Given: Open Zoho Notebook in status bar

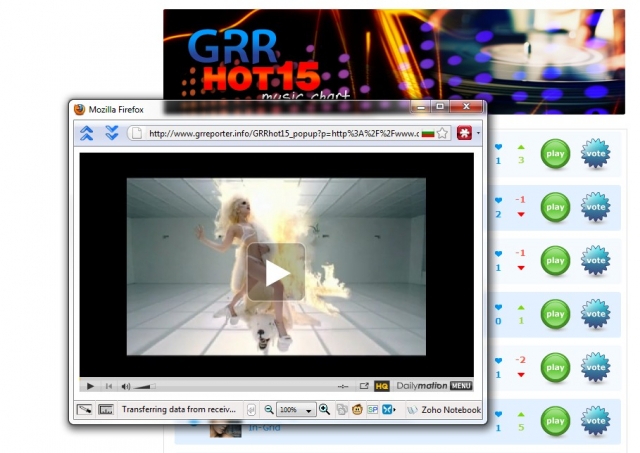Looking at the screenshot, I should 443,410.
